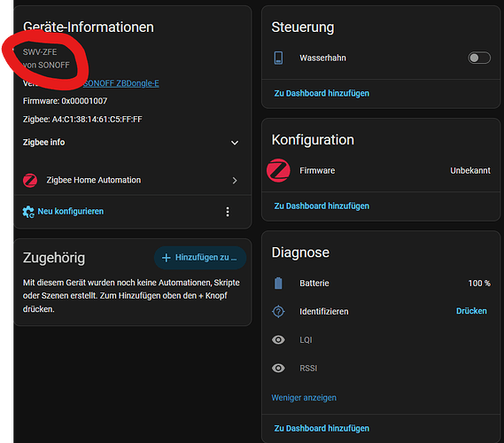Add Diagnose card to dashboard
The width and height of the screenshot is (504, 443).
pyautogui.click(x=322, y=428)
